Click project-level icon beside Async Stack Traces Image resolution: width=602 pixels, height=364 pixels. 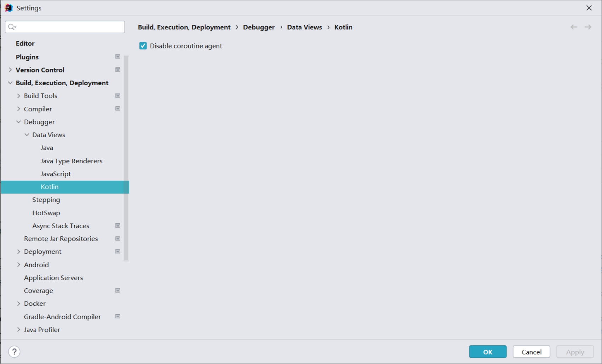[x=118, y=225]
